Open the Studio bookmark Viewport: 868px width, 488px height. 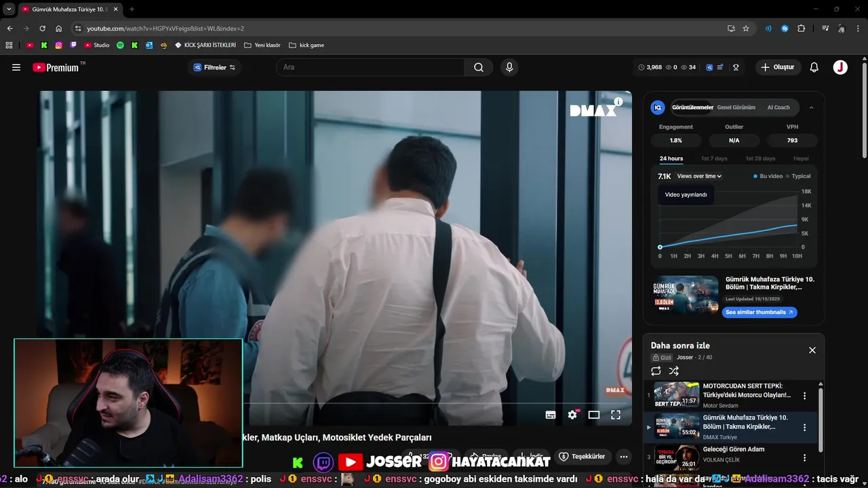97,45
